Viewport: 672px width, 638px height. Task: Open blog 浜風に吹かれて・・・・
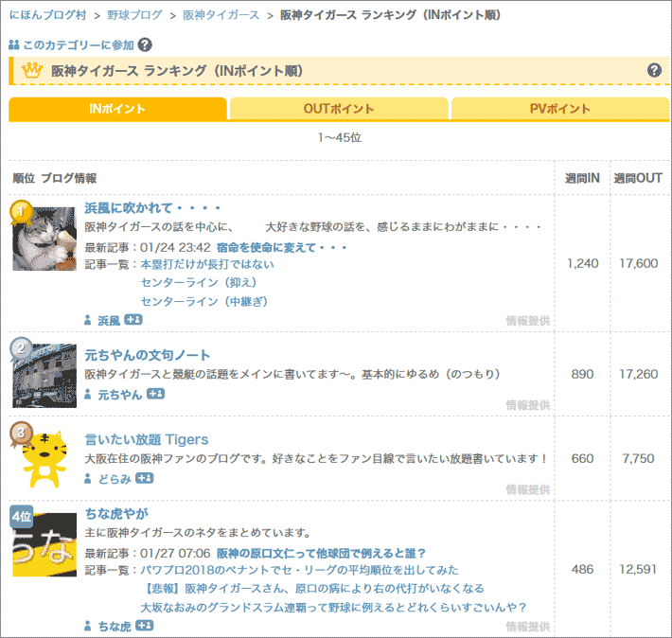[x=152, y=208]
